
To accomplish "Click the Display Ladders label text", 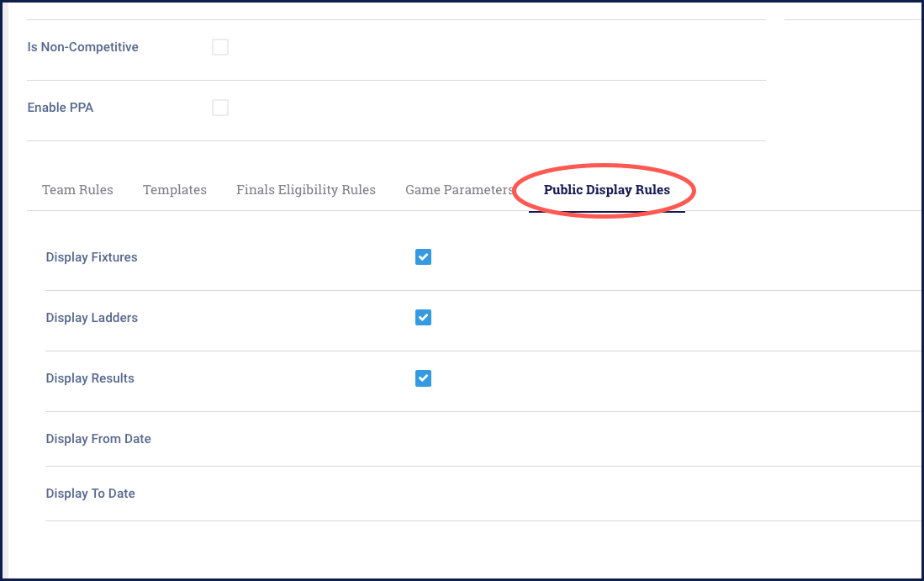I will pos(92,318).
